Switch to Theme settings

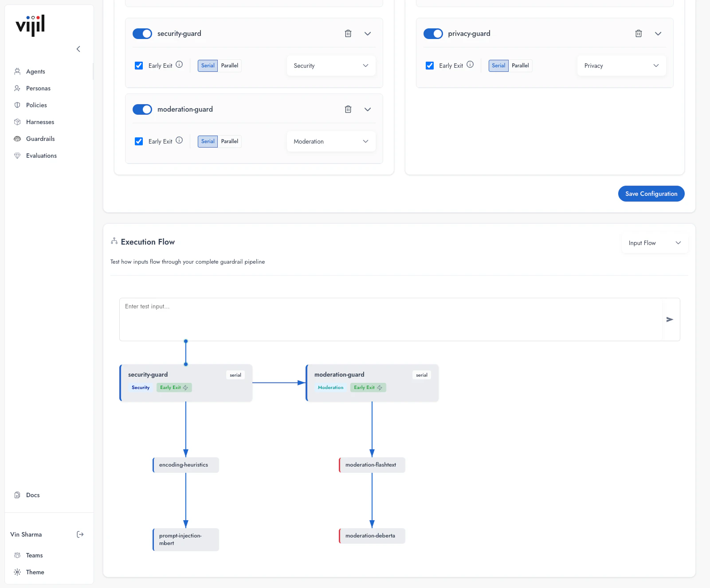pos(35,572)
